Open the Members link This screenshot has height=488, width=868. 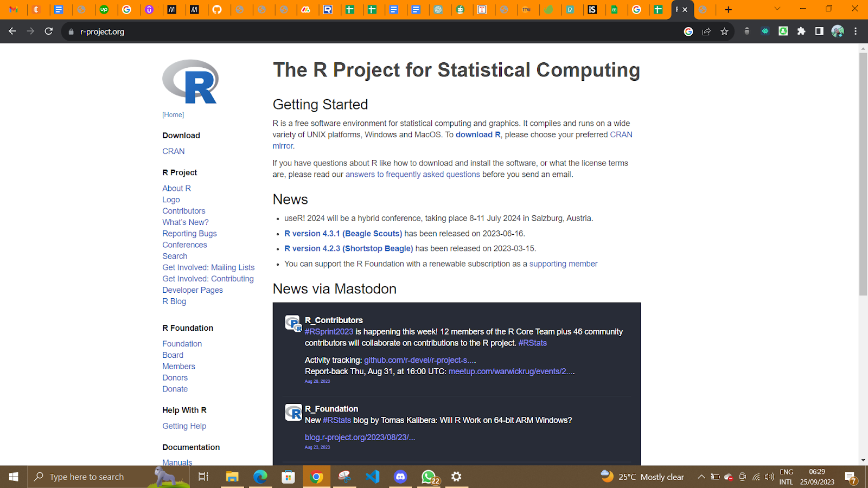click(x=178, y=367)
